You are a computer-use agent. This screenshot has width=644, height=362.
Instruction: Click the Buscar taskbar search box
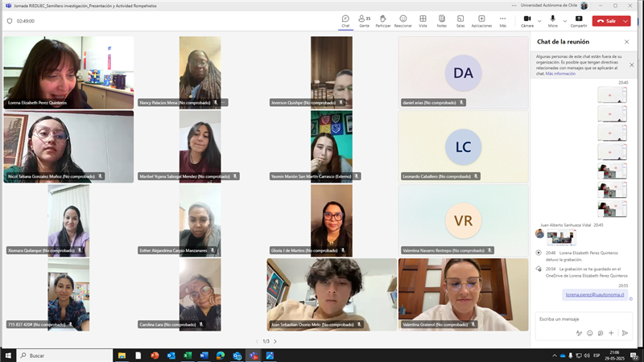[x=65, y=356]
